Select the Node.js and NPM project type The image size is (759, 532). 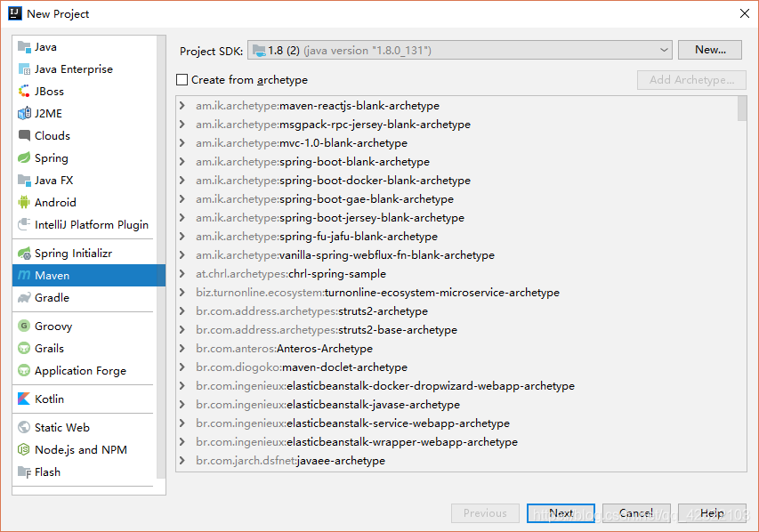(x=85, y=449)
